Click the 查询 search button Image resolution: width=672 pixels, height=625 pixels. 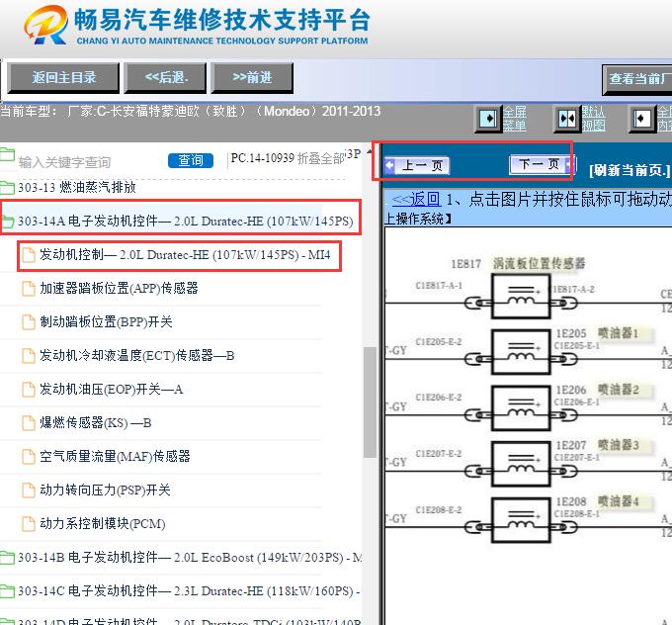pos(191,160)
